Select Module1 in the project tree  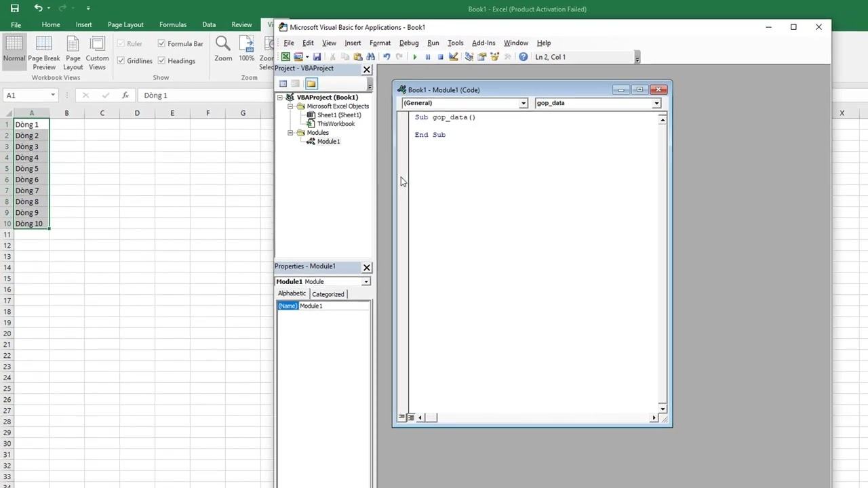click(328, 142)
